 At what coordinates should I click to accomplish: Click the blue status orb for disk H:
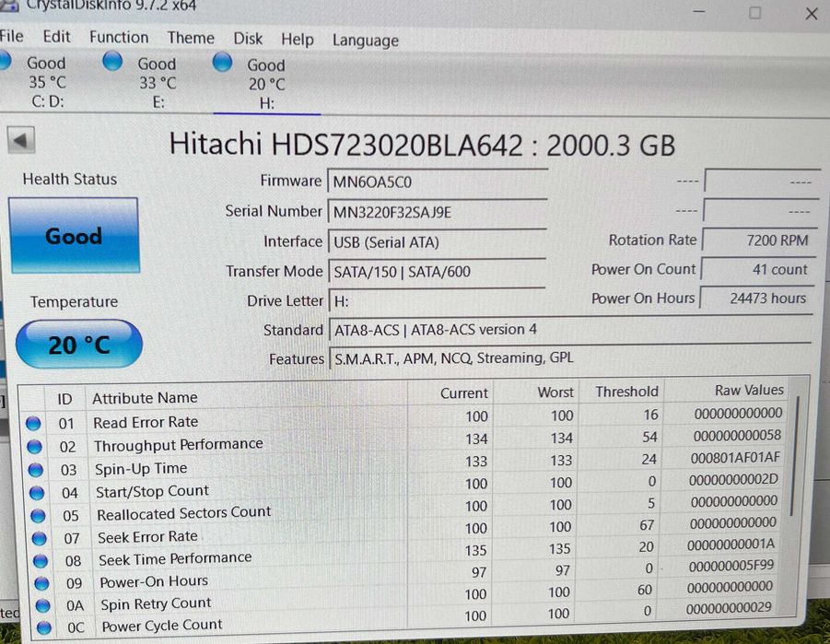click(x=222, y=62)
